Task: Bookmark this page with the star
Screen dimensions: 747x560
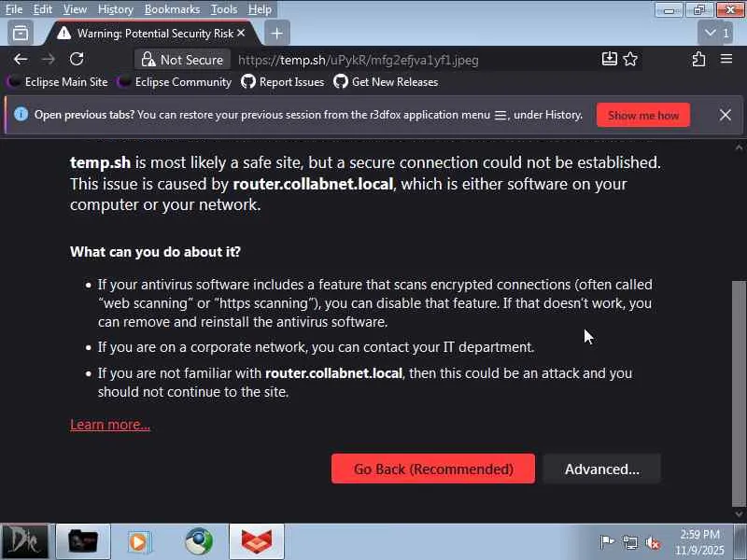Action: click(630, 59)
